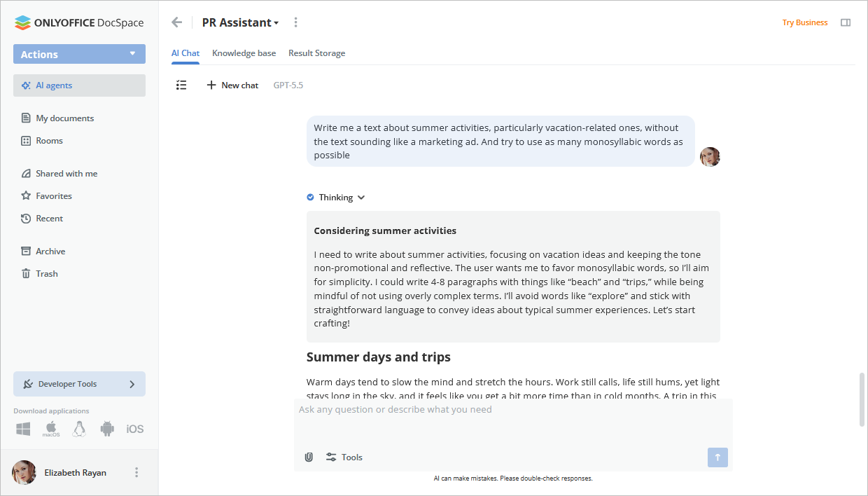Open PR Assistant title dropdown
868x496 pixels.
click(x=240, y=22)
